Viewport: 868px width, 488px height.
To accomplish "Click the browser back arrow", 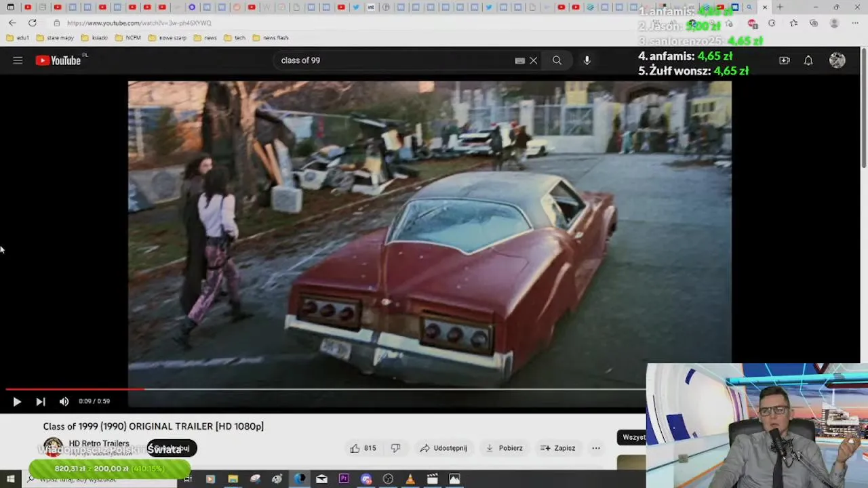I will click(12, 23).
